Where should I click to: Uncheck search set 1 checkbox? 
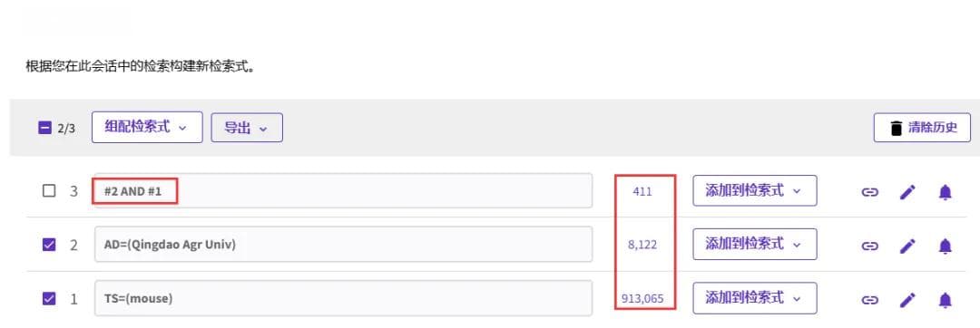pos(49,299)
